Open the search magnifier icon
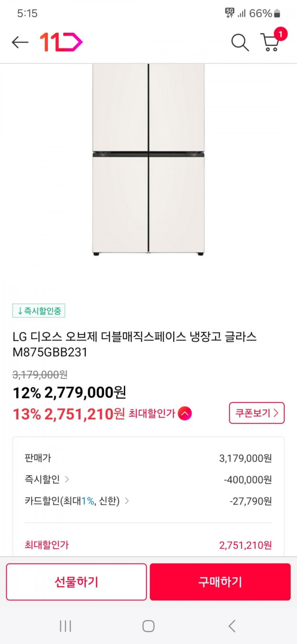Viewport: 297px width, 644px height. [240, 42]
